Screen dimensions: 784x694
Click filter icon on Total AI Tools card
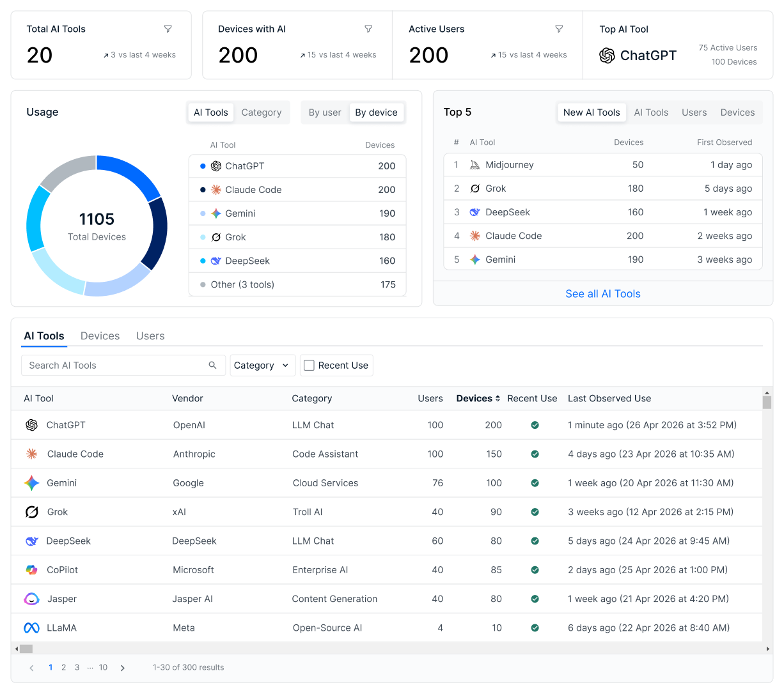pos(168,29)
